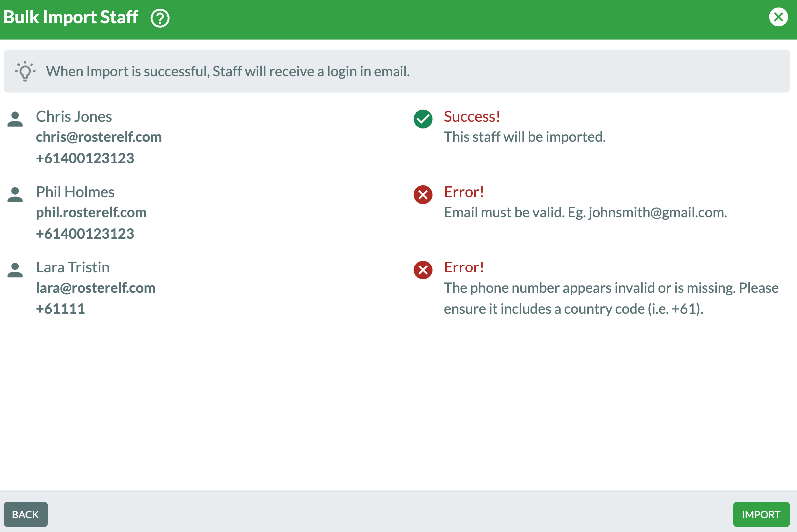Click the tip text about login email
797x532 pixels.
pyautogui.click(x=228, y=71)
